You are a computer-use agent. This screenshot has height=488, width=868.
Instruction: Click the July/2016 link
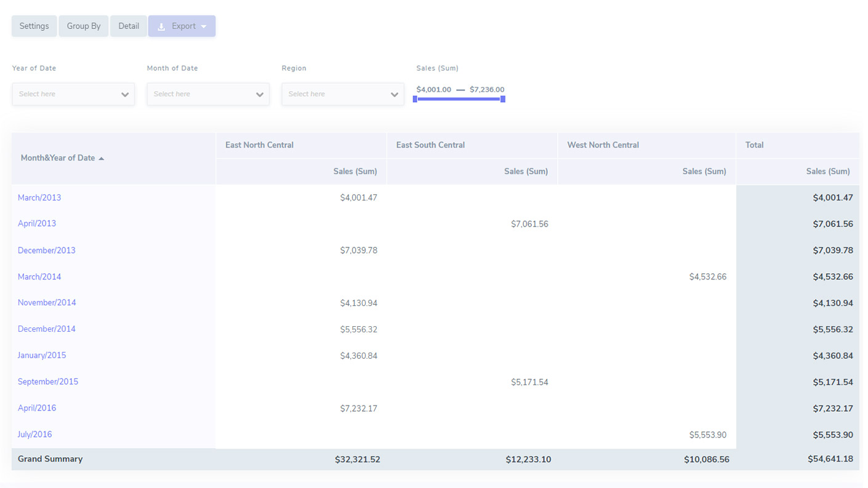click(x=34, y=434)
